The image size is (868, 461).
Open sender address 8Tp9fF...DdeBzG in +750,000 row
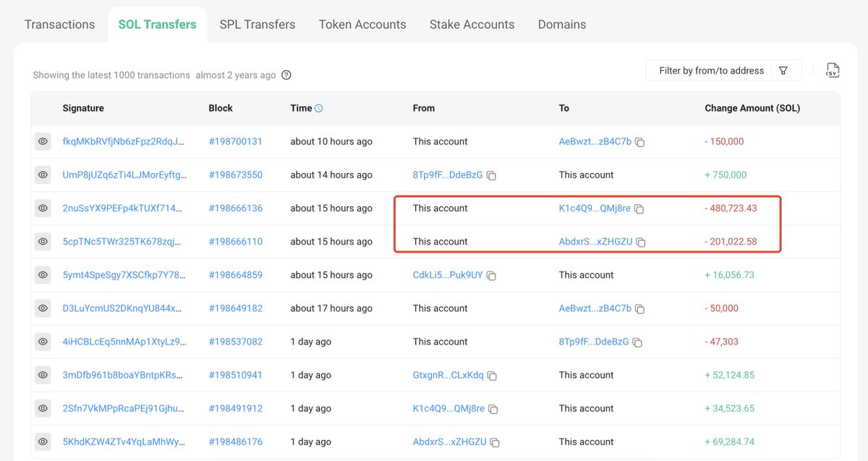[448, 175]
